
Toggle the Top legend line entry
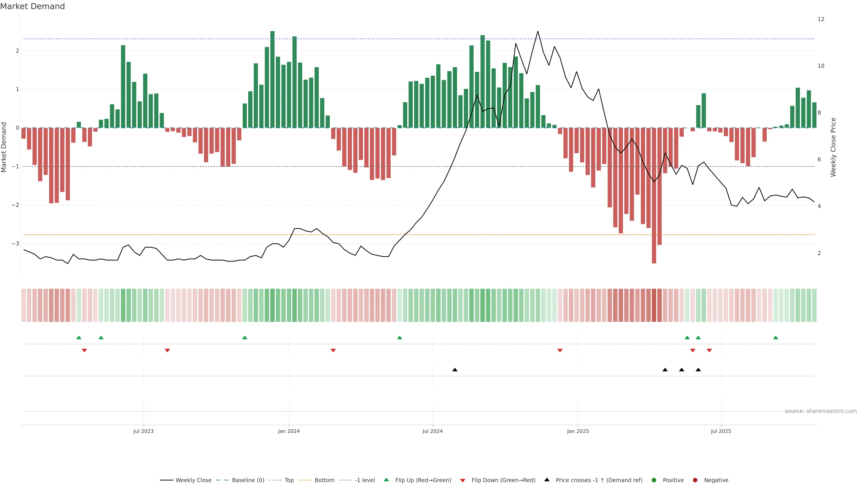tap(289, 480)
